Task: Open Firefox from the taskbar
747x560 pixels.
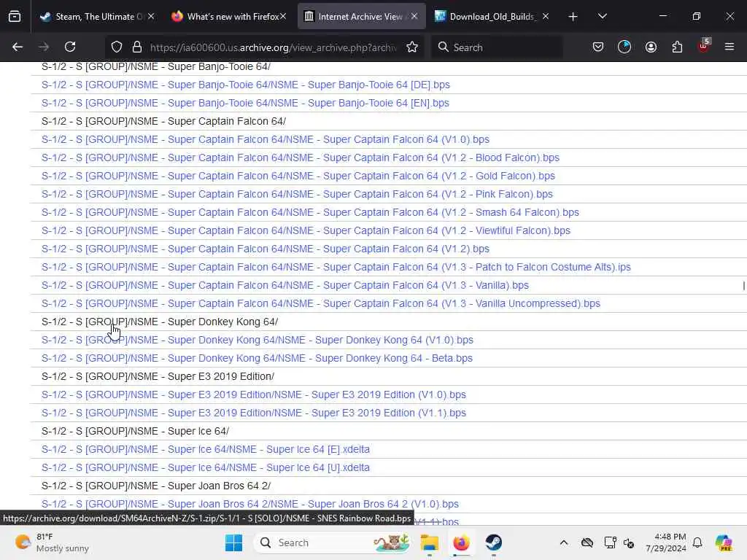Action: [461, 542]
